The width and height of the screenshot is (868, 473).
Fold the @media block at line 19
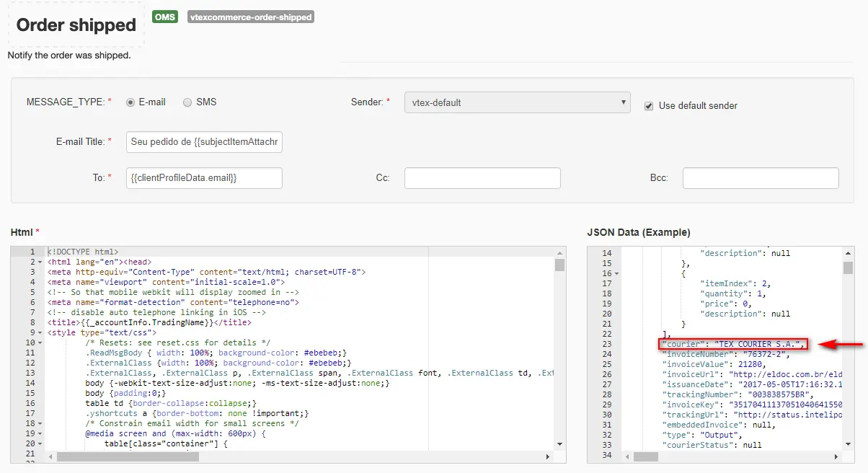(x=40, y=433)
